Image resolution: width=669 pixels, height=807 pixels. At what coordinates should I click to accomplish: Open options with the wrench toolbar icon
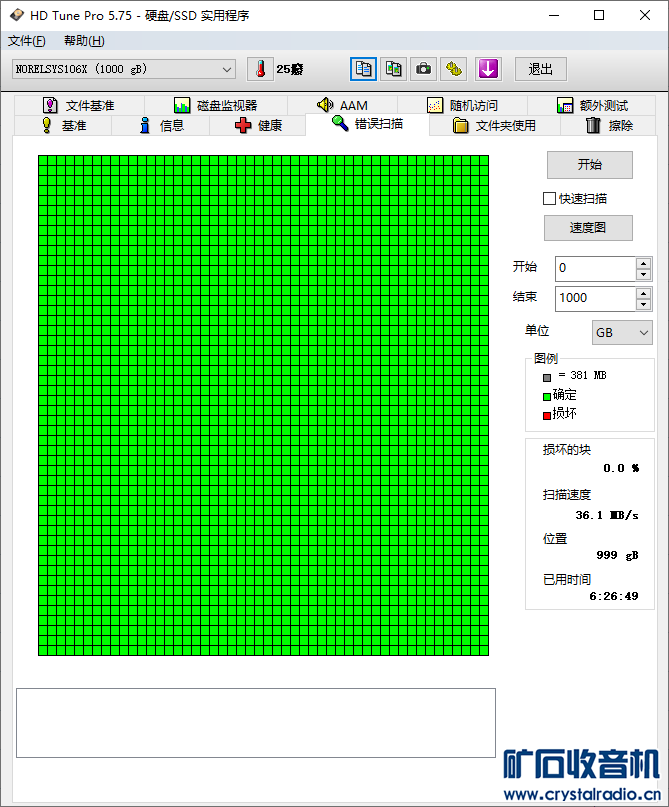pyautogui.click(x=453, y=69)
